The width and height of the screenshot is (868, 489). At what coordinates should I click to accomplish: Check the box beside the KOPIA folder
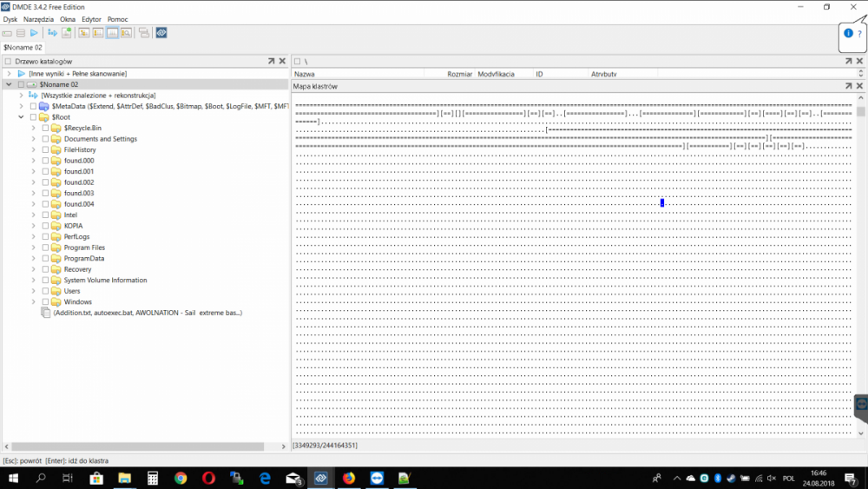[x=45, y=226]
